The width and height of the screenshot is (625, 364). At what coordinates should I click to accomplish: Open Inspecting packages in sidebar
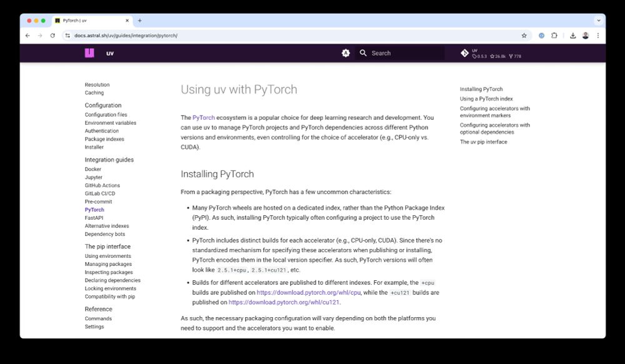pos(108,272)
